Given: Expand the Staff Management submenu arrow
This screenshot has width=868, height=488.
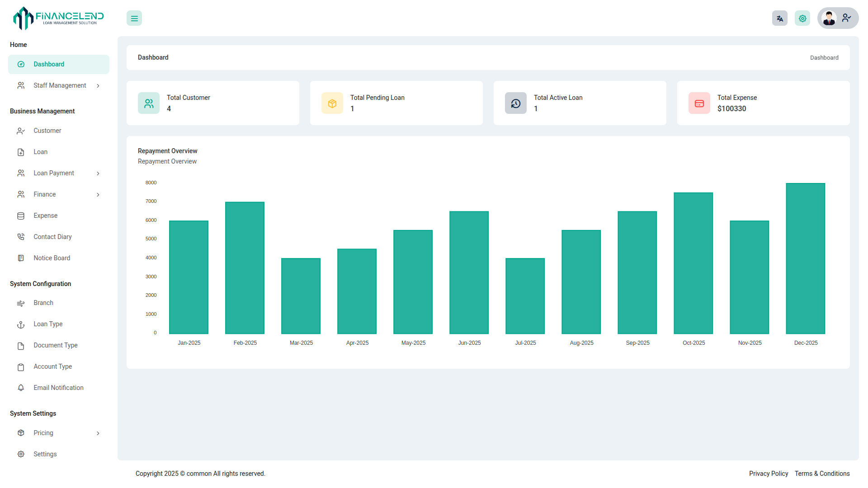Looking at the screenshot, I should (98, 86).
